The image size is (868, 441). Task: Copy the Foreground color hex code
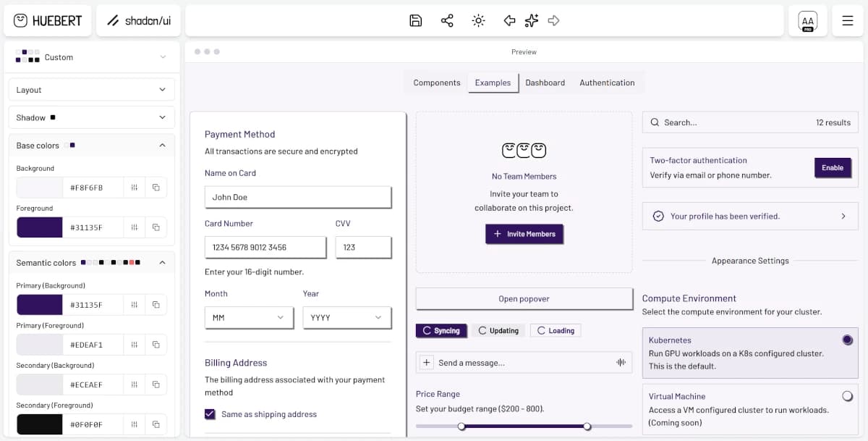[156, 227]
